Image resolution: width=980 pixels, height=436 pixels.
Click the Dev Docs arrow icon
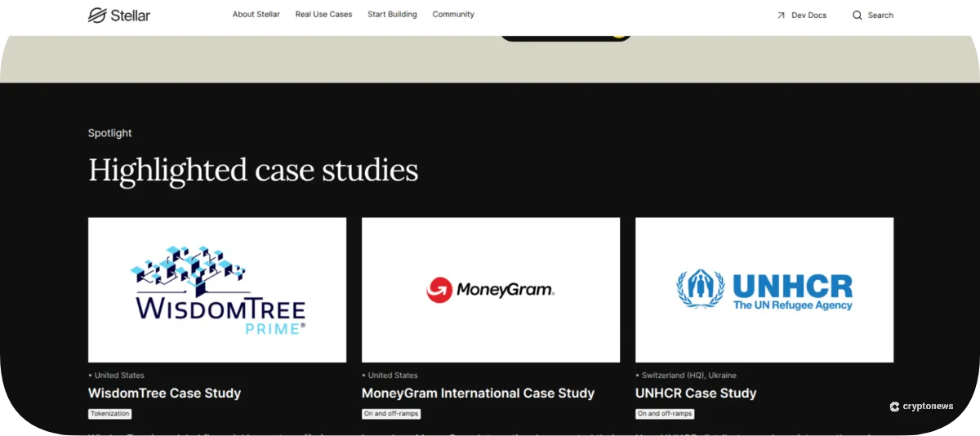click(x=781, y=16)
